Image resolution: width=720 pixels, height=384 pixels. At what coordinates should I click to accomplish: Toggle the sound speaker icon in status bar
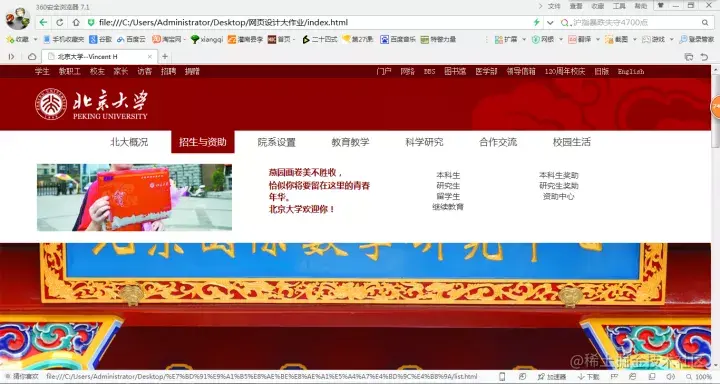tap(671, 377)
